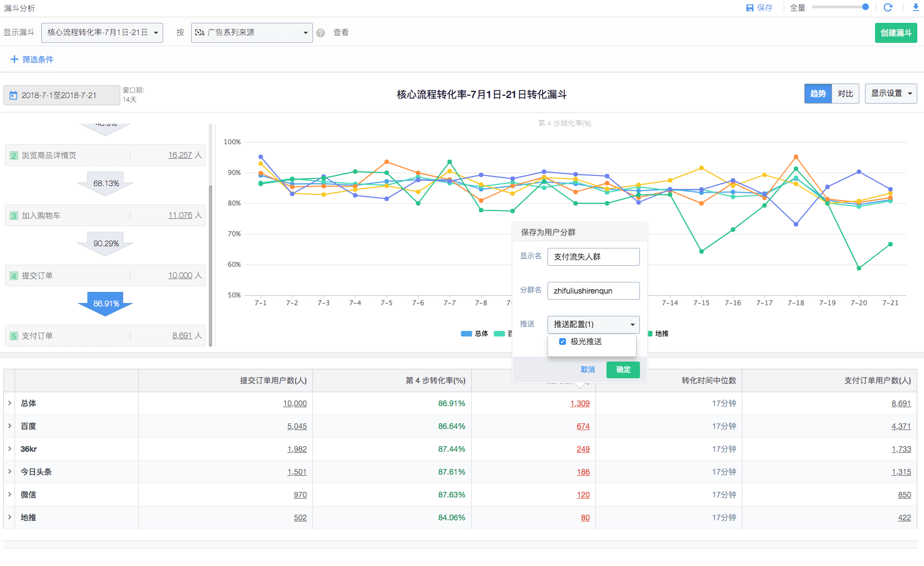
Task: Expand the 地推 table row
Action: [9, 517]
